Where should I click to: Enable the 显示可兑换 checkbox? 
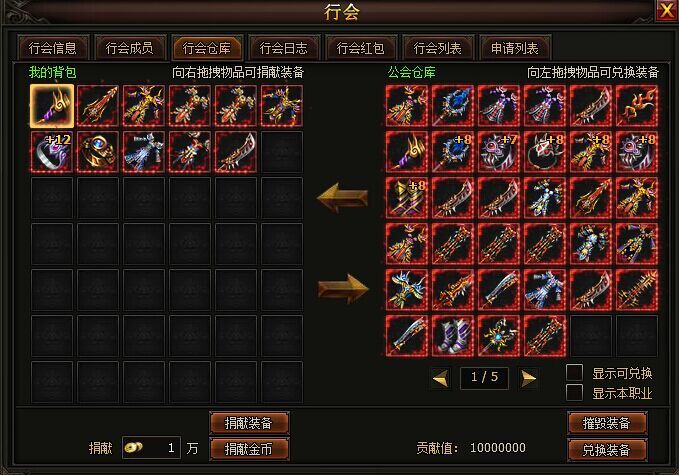[x=574, y=372]
